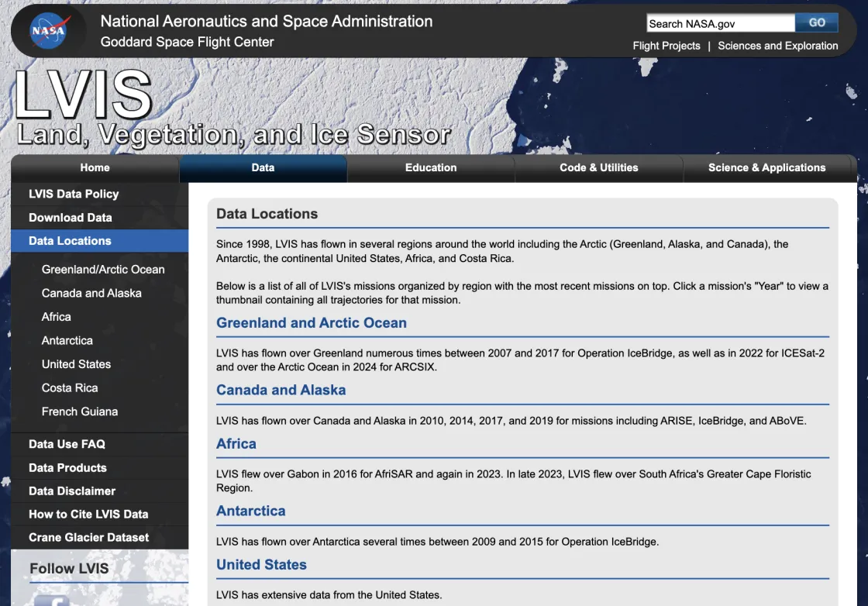The height and width of the screenshot is (606, 868).
Task: Open the Code & Utilities tab
Action: [598, 167]
